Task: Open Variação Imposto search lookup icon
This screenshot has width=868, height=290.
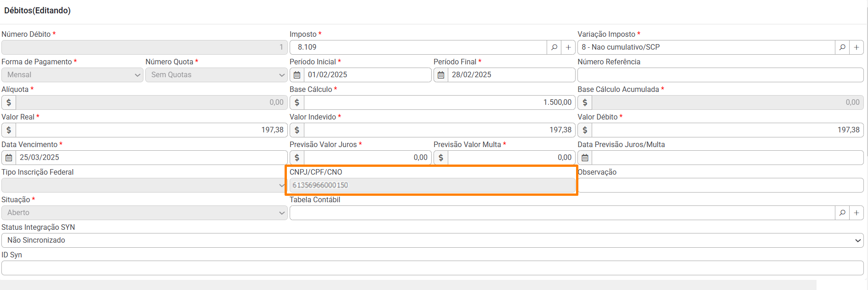Action: [842, 47]
